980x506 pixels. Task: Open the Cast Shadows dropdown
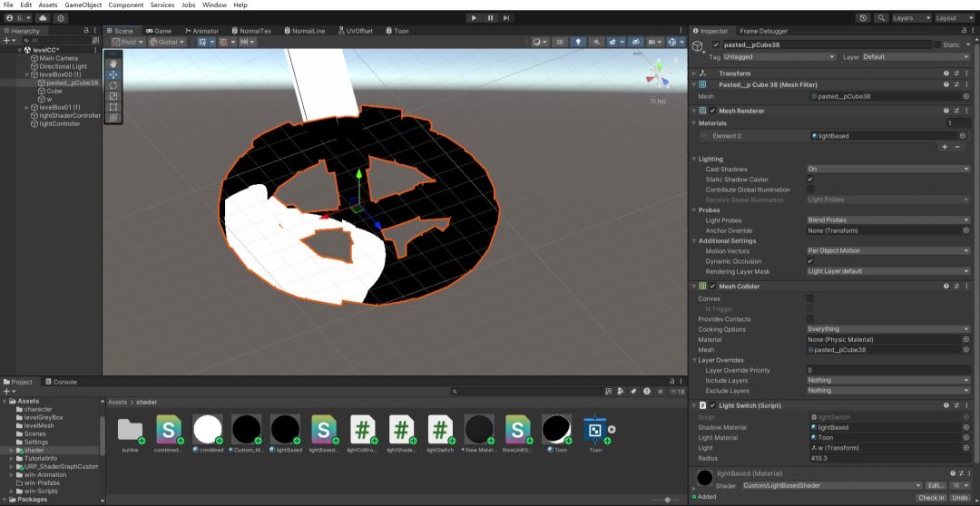(888, 169)
